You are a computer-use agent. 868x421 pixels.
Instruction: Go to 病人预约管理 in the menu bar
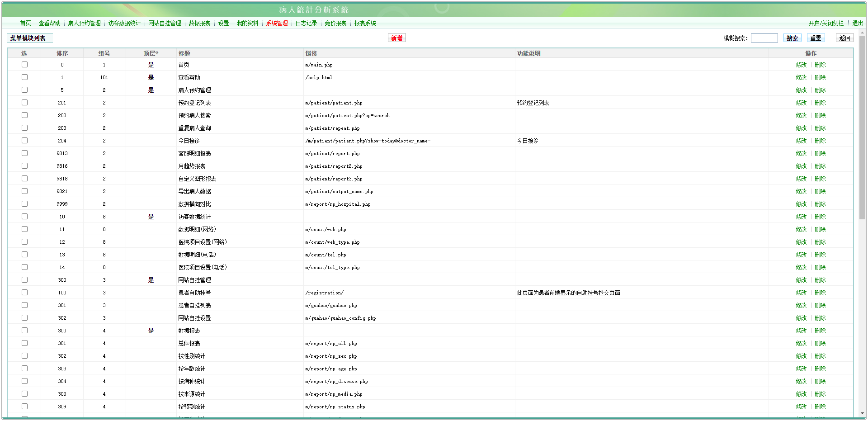[84, 23]
